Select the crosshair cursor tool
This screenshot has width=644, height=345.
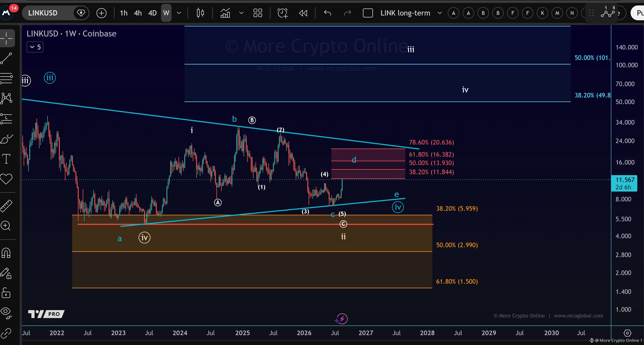[7, 38]
